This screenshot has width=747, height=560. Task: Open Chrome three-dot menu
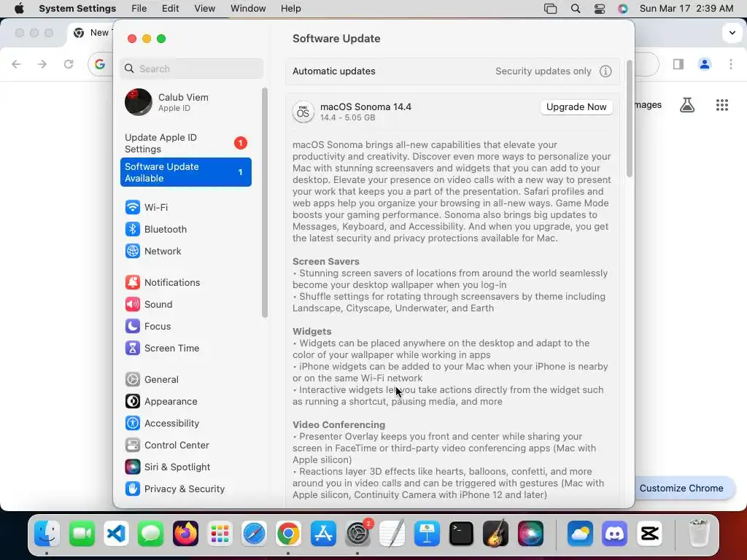tap(731, 64)
